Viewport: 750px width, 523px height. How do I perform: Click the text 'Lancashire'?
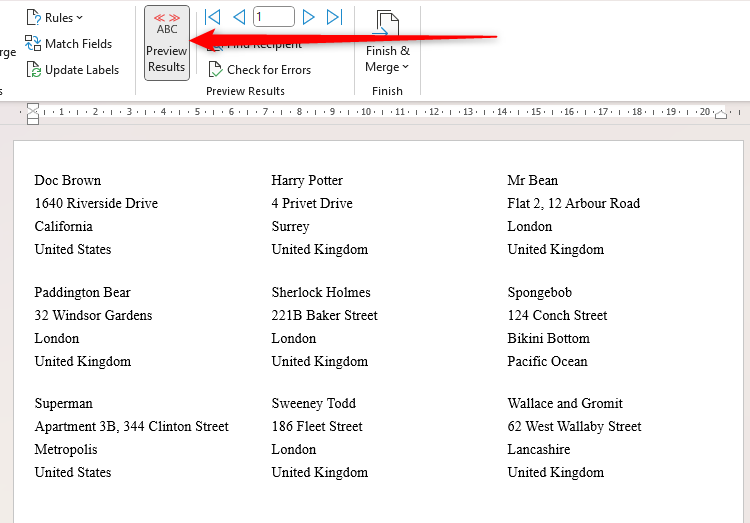tap(539, 449)
